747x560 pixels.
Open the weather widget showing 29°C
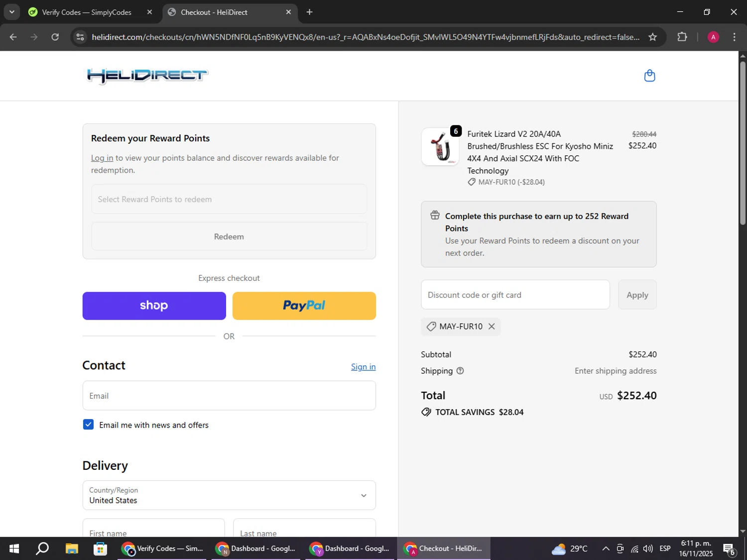pyautogui.click(x=570, y=549)
